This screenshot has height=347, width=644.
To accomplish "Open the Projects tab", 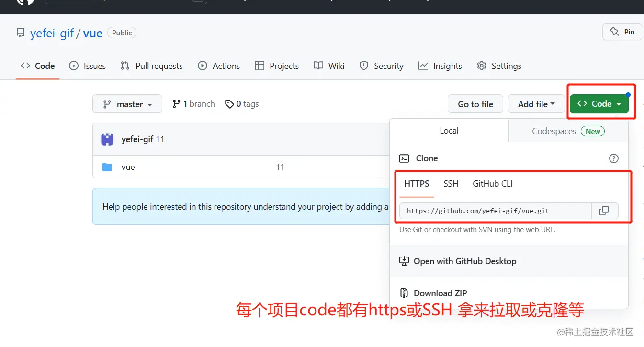I will 277,66.
